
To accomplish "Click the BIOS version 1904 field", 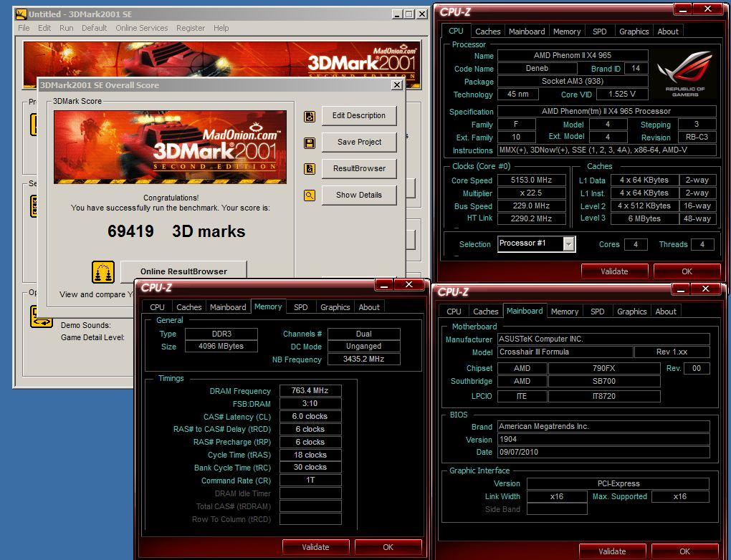I will [603, 439].
